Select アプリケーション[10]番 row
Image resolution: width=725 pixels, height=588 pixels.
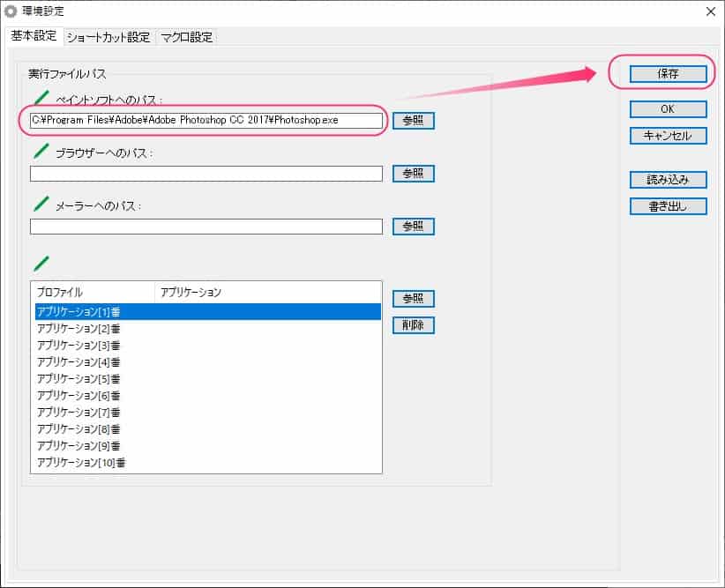click(207, 462)
